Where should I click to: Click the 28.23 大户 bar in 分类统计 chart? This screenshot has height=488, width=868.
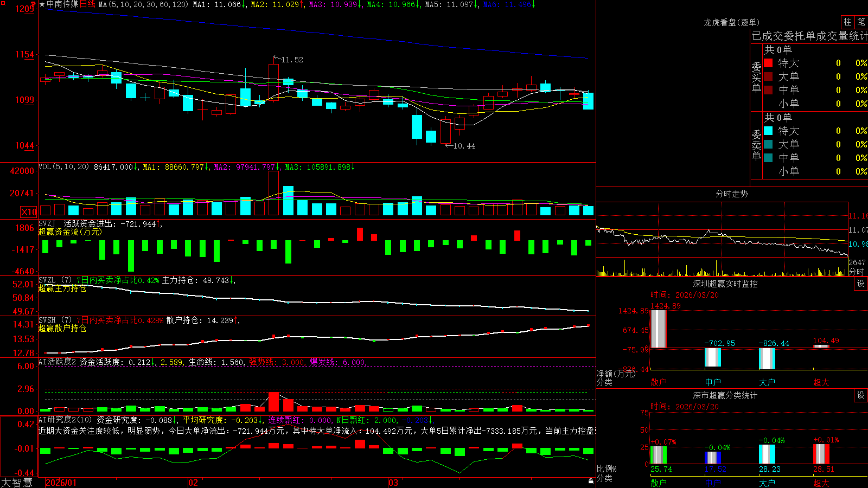[x=767, y=454]
